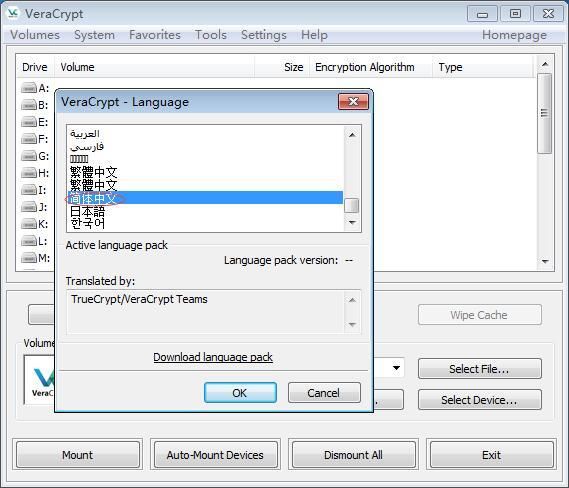Viewport: 569px width, 488px height.
Task: Open the Favorites menu
Action: click(x=155, y=35)
